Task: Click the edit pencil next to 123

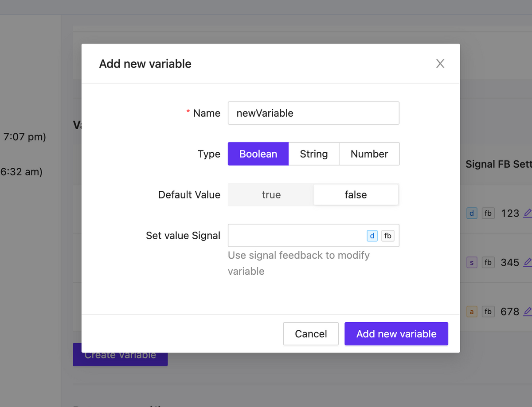Action: click(x=527, y=213)
